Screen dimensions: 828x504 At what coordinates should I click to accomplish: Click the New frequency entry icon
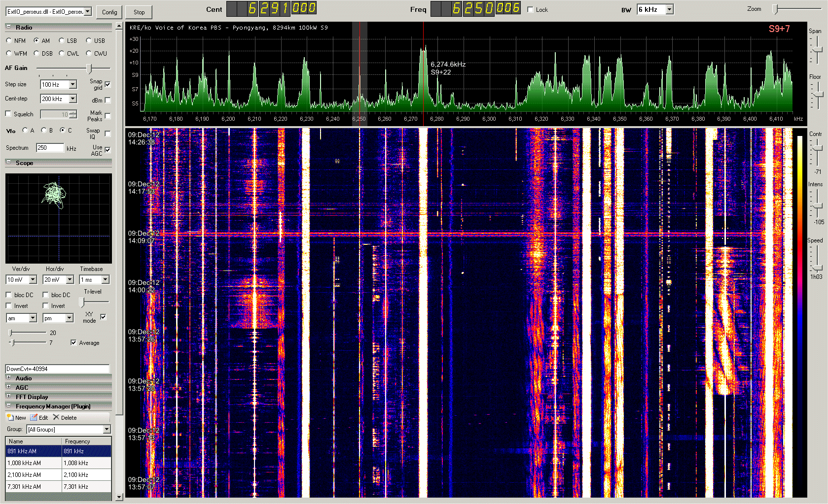[x=10, y=417]
